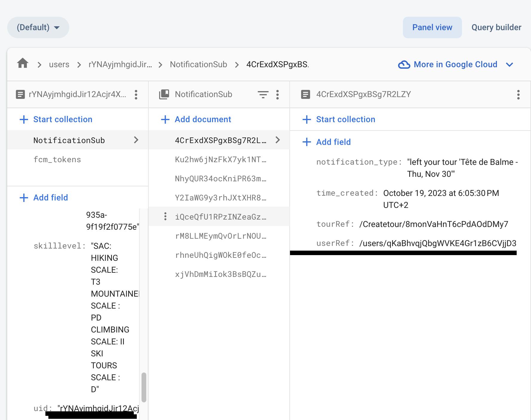Select the Ku2hw6jNzFkX7yk1NT document

[x=220, y=160]
